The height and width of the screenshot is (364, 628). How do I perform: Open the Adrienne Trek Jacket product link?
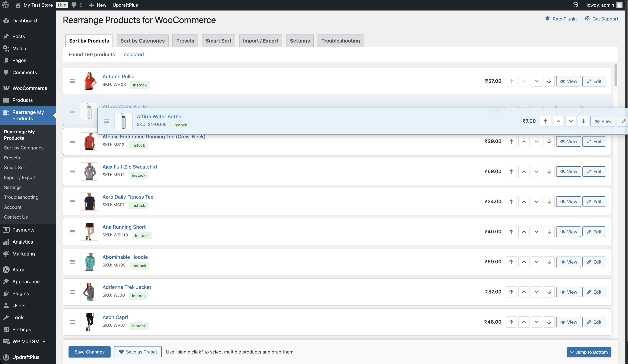(x=127, y=287)
